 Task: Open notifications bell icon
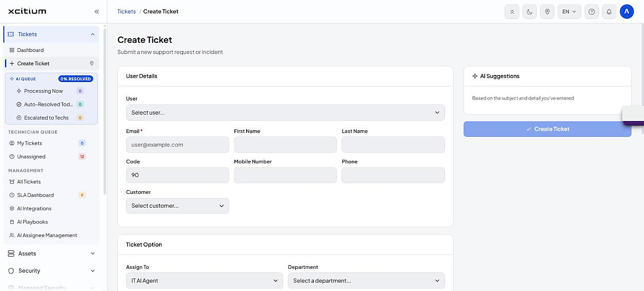pos(609,12)
